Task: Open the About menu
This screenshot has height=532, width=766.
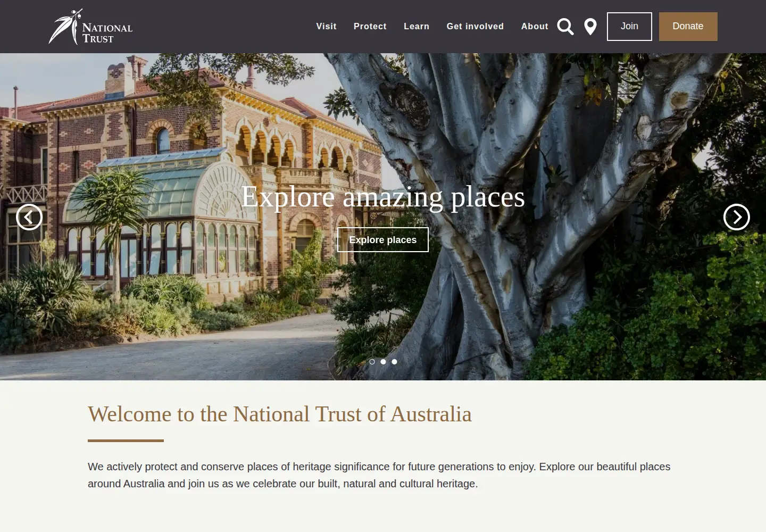Action: click(x=535, y=27)
